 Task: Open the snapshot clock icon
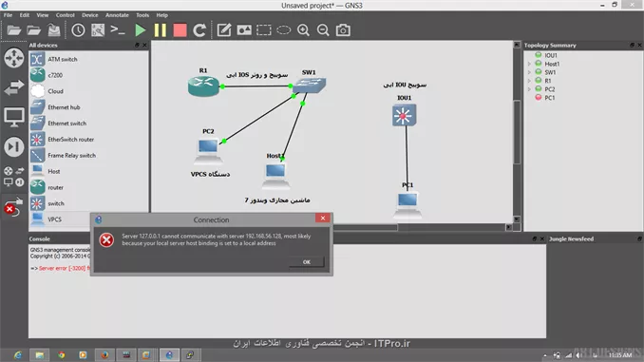pyautogui.click(x=78, y=30)
